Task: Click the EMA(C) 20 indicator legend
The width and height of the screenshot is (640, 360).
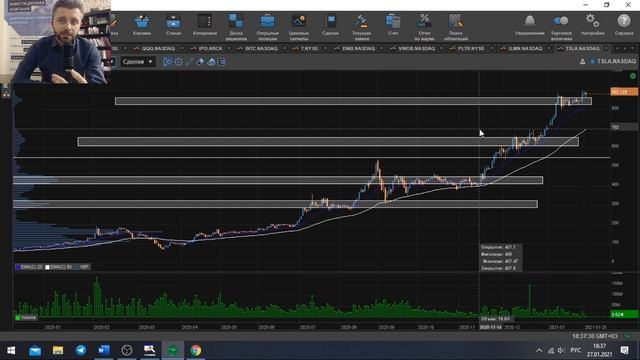Action: coord(29,267)
